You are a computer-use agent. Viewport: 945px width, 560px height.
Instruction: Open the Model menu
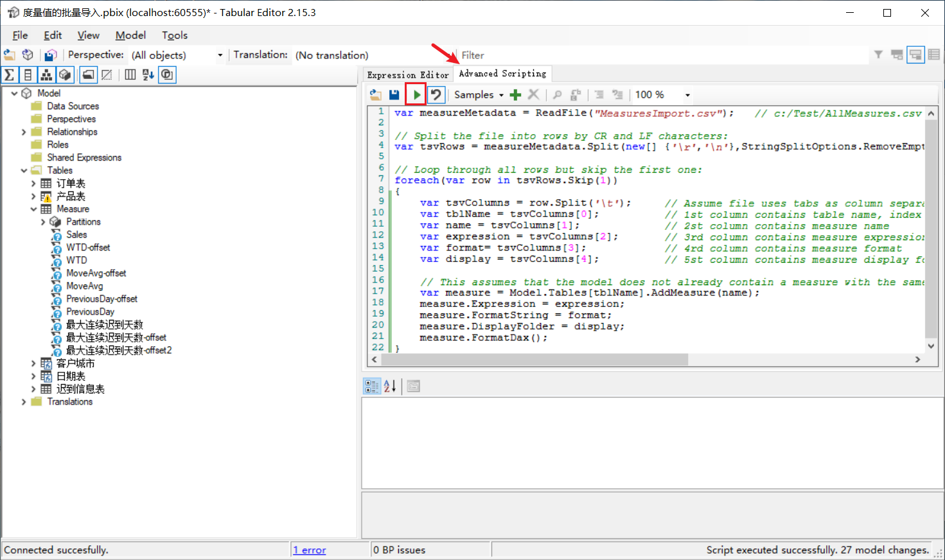[130, 35]
